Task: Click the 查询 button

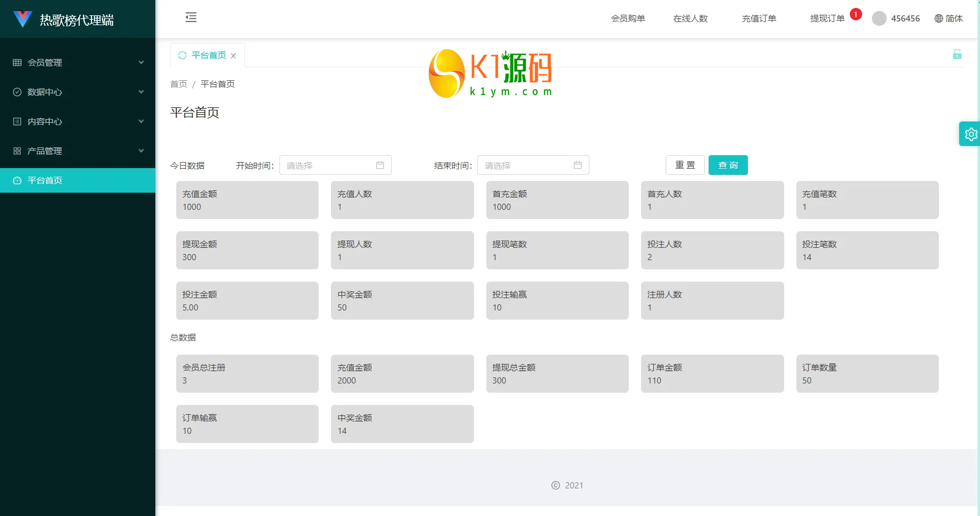Action: (728, 165)
